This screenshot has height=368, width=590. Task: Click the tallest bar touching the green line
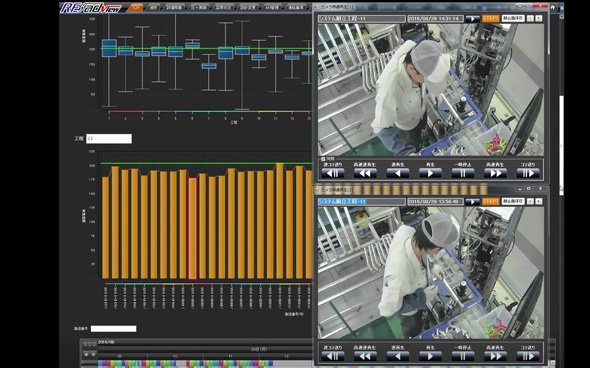(x=280, y=221)
